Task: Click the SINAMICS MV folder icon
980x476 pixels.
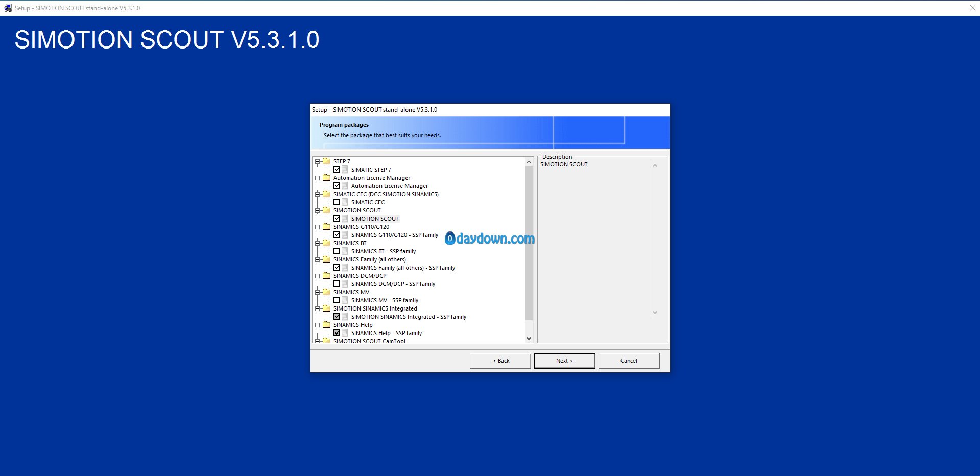Action: (x=327, y=292)
